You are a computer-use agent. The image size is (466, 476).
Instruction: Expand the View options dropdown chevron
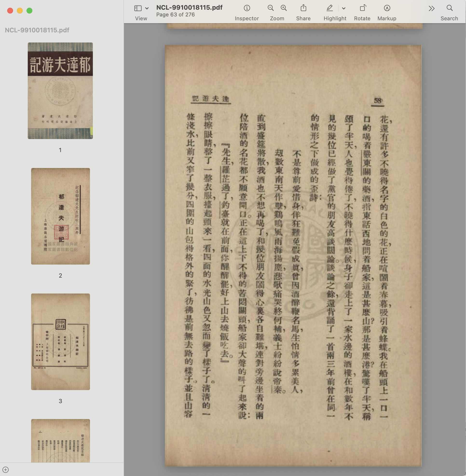click(147, 8)
